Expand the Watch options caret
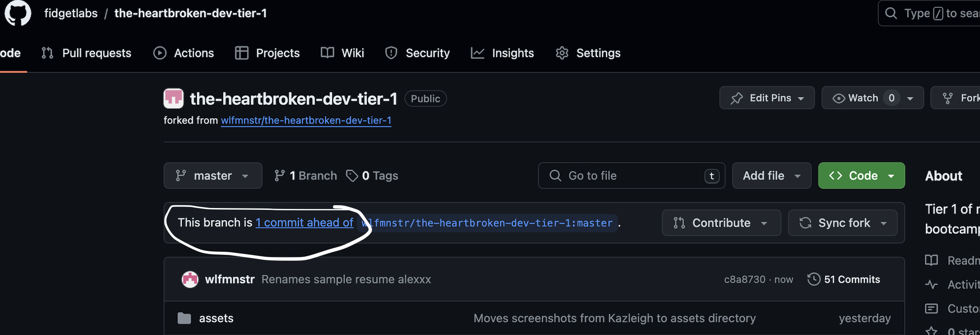Screen dimensions: 980x335 (x=910, y=98)
